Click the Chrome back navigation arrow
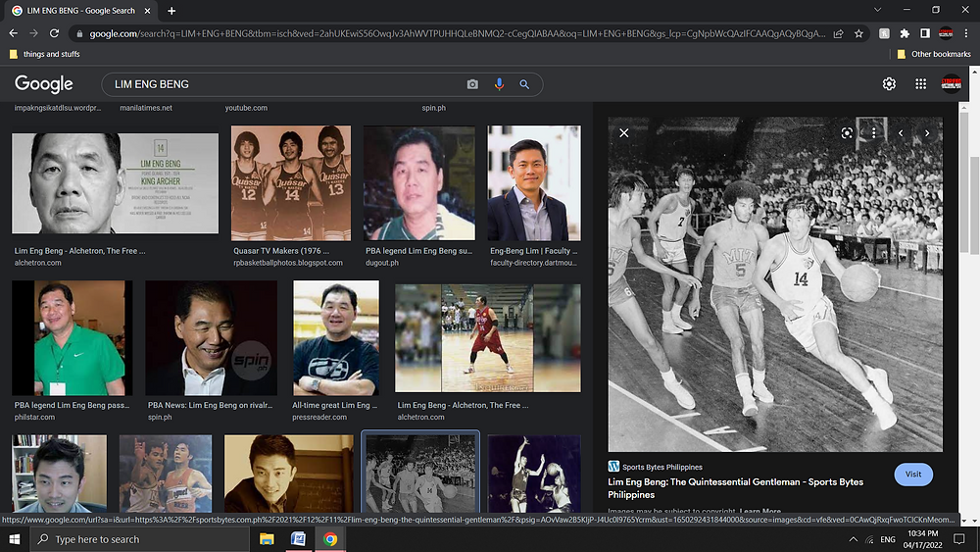Viewport: 980px width, 552px height. (x=13, y=33)
